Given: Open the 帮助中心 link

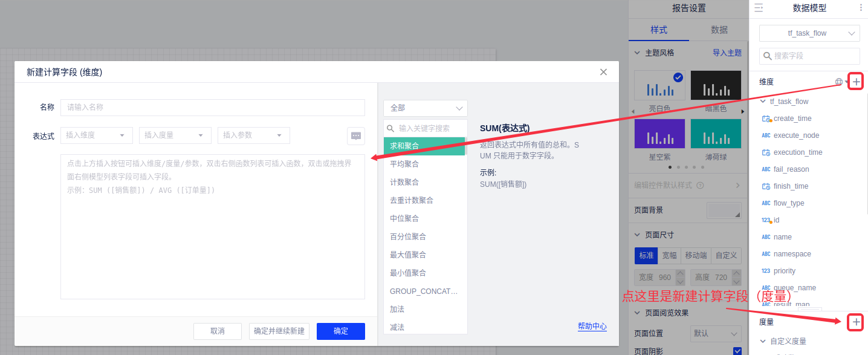Looking at the screenshot, I should coord(592,326).
